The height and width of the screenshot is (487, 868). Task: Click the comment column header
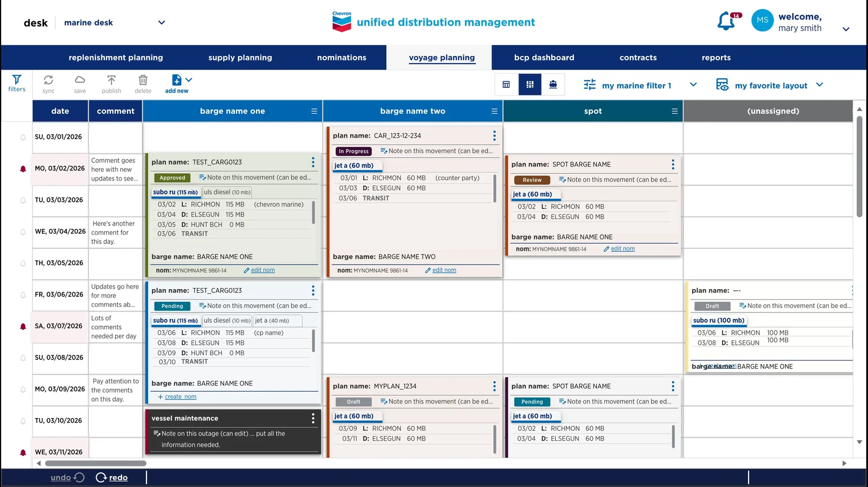(116, 111)
